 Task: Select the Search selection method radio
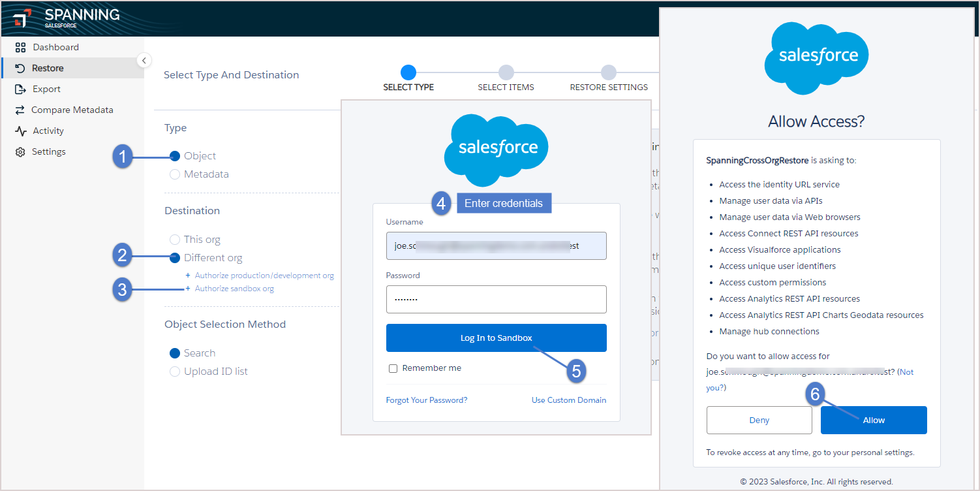[175, 353]
